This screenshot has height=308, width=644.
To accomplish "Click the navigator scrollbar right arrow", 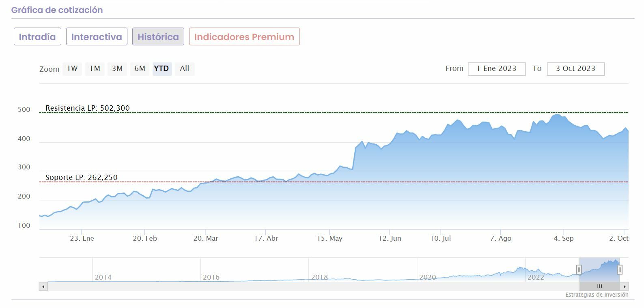I will tap(625, 287).
